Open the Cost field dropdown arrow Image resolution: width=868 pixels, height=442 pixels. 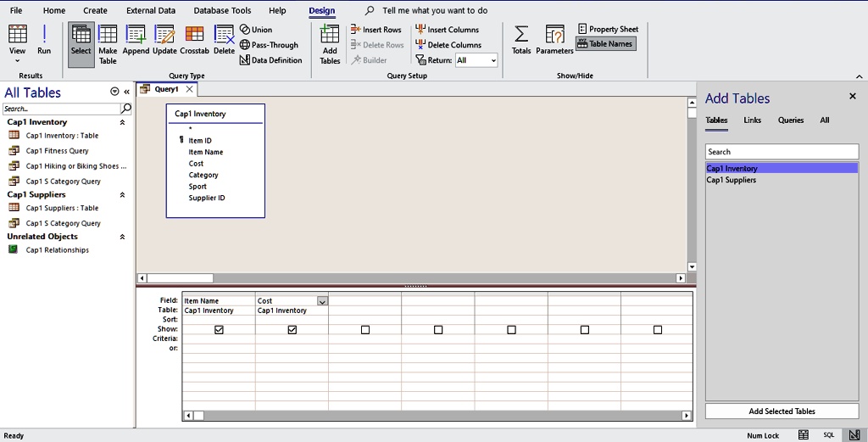322,301
